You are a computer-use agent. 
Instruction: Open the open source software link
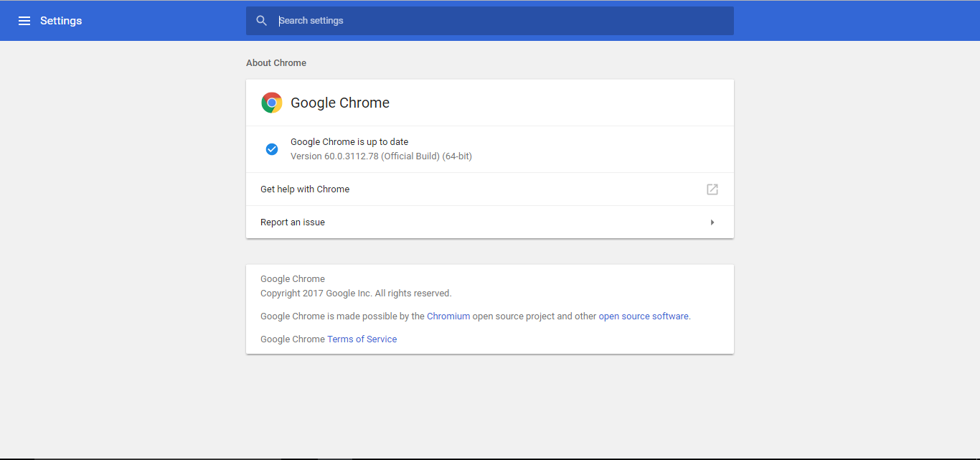[x=644, y=316]
